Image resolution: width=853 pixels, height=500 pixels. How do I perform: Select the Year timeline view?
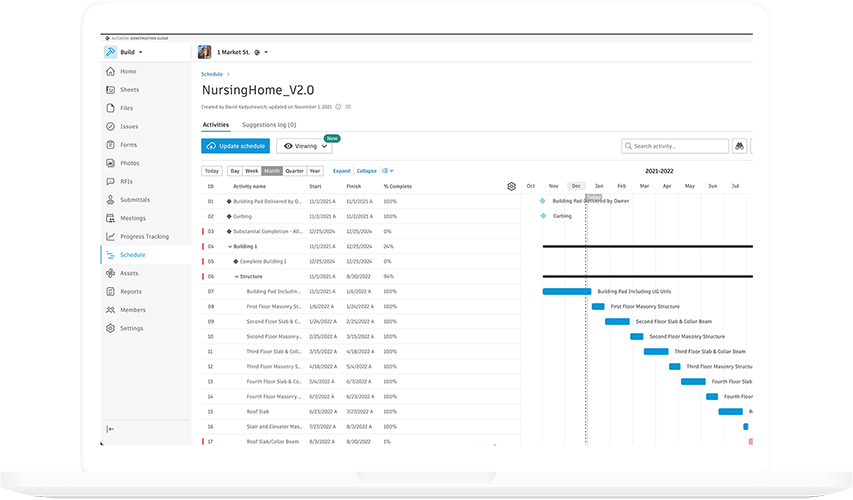click(315, 171)
